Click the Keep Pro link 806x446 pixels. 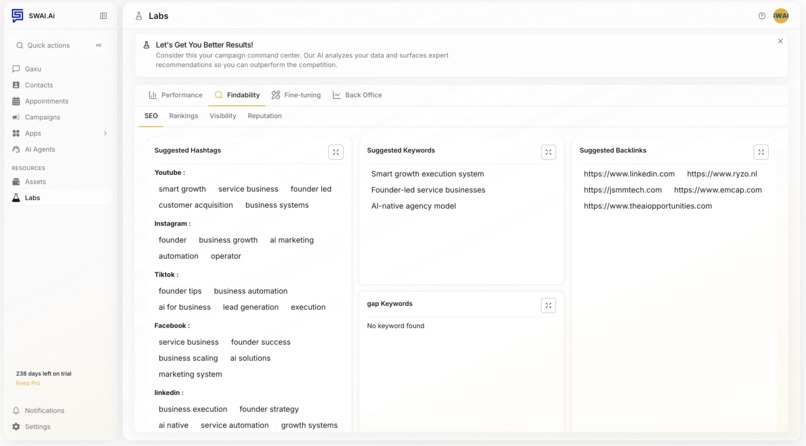point(28,383)
